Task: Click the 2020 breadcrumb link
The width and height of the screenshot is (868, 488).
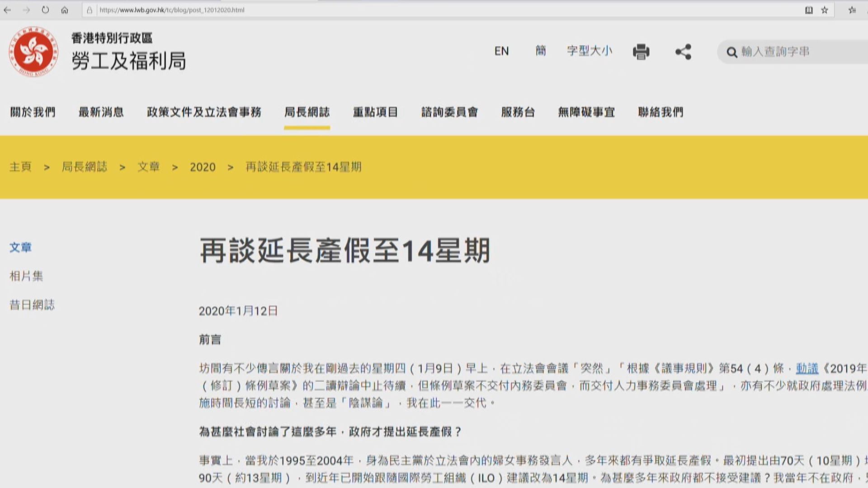Action: coord(203,167)
